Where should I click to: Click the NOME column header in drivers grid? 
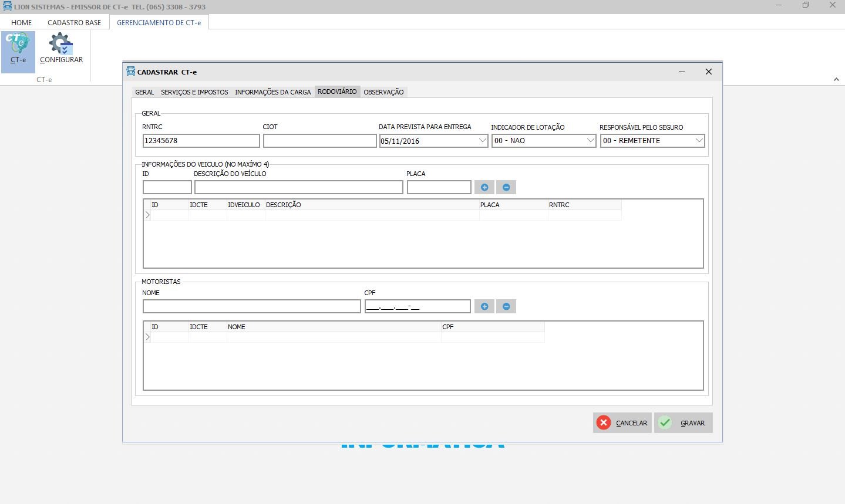coord(334,327)
